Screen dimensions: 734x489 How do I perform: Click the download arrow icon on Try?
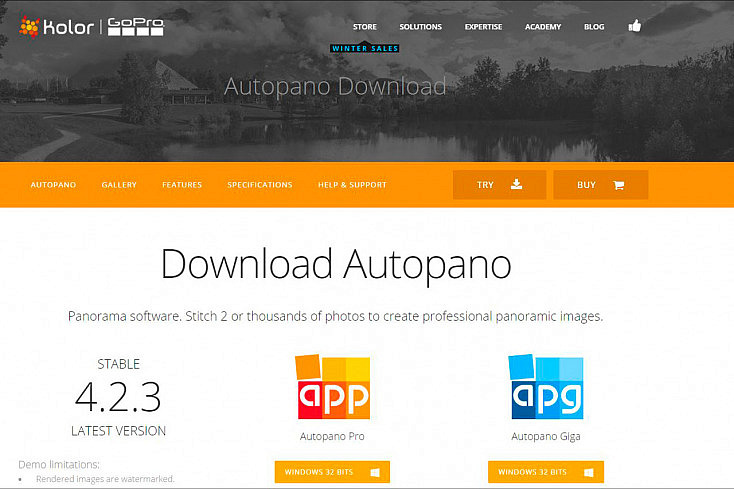[x=516, y=184]
